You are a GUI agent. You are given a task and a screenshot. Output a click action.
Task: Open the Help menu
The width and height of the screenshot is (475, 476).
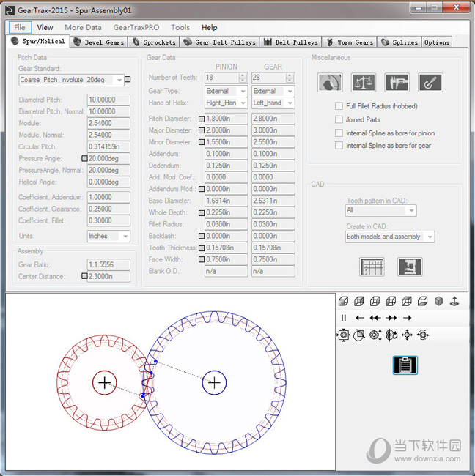click(210, 27)
